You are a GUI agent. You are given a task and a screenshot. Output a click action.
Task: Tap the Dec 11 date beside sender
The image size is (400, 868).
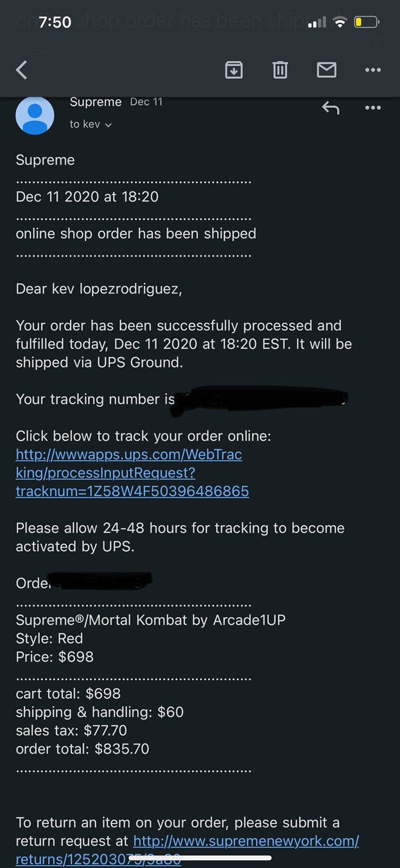point(146,102)
